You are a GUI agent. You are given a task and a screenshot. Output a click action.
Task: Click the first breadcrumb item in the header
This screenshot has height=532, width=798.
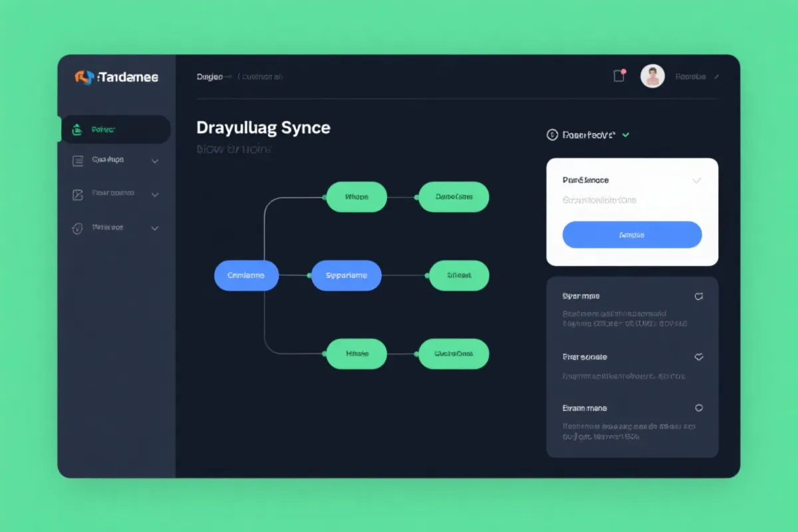point(209,77)
